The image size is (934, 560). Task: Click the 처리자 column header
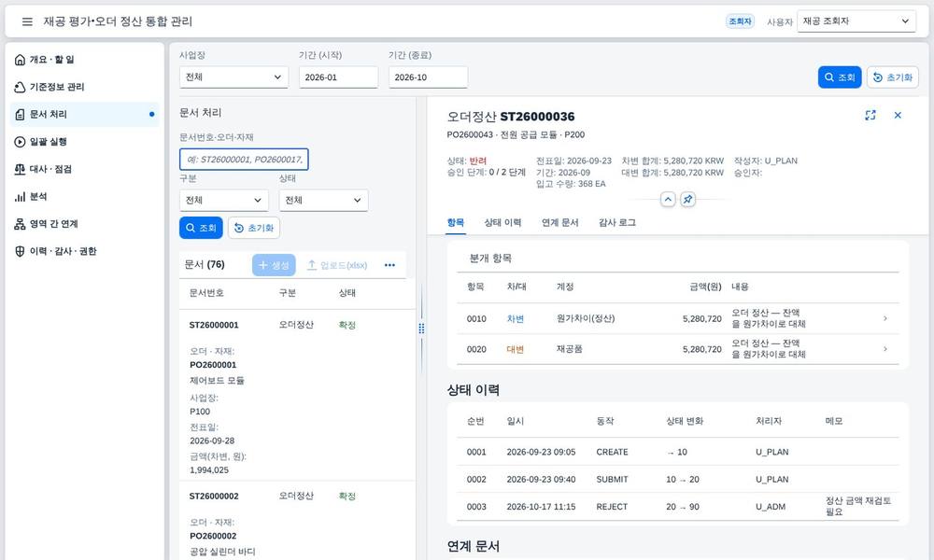(769, 421)
